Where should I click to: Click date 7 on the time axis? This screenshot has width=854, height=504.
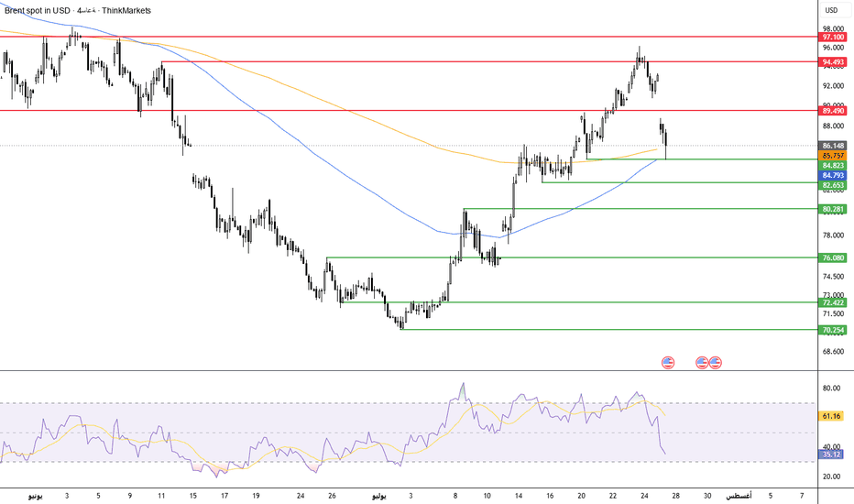(x=802, y=496)
